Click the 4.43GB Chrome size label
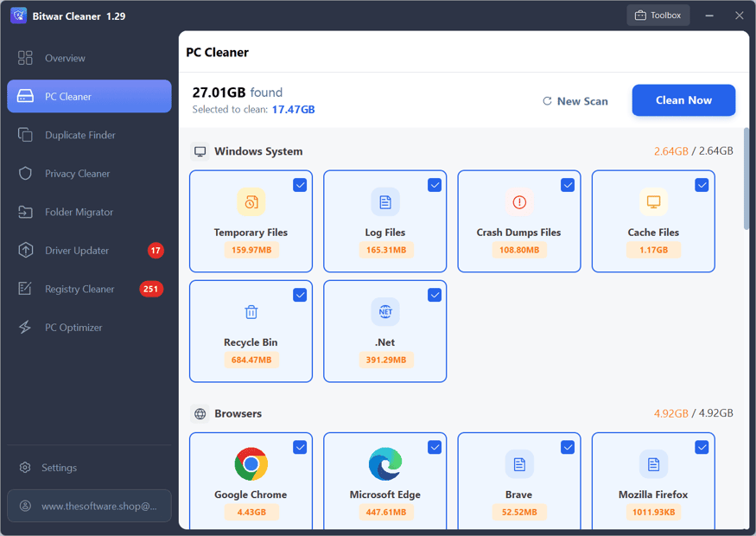This screenshot has width=756, height=536. coord(251,513)
